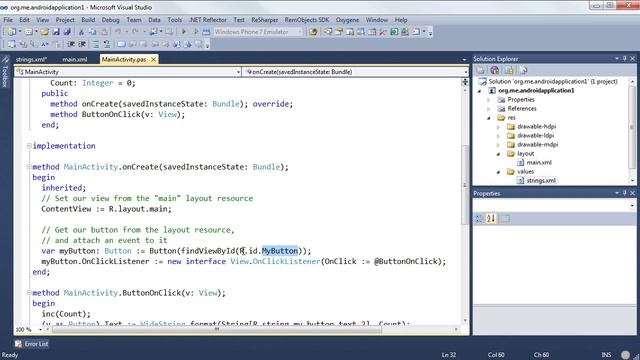Click the Categorized icon in Properties panel
The width and height of the screenshot is (640, 360).
480,219
